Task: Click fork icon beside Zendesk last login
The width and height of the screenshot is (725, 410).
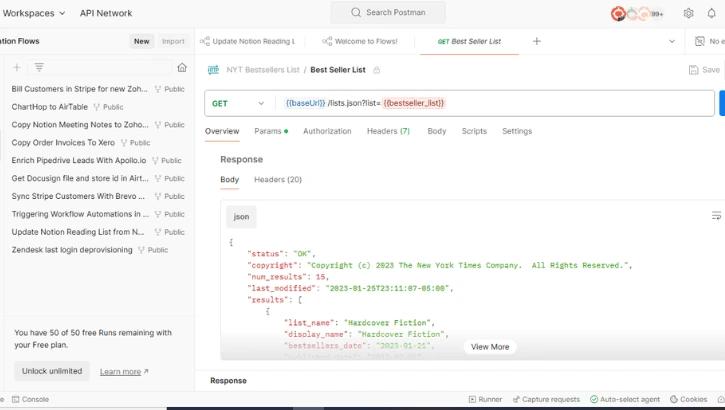Action: click(141, 250)
